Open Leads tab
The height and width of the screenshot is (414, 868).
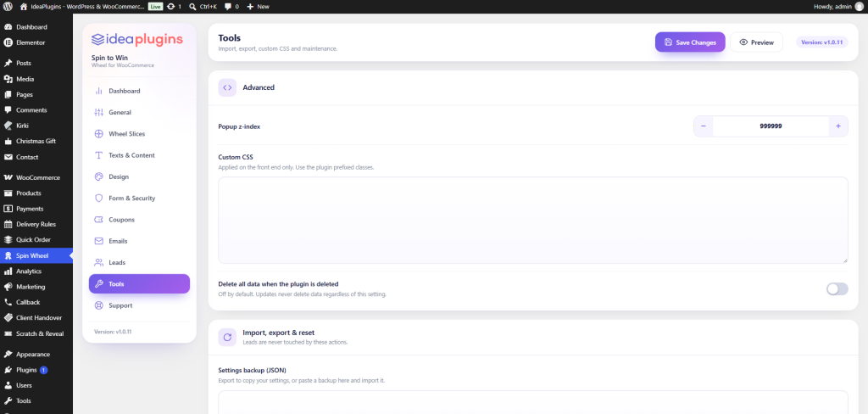[x=140, y=262]
